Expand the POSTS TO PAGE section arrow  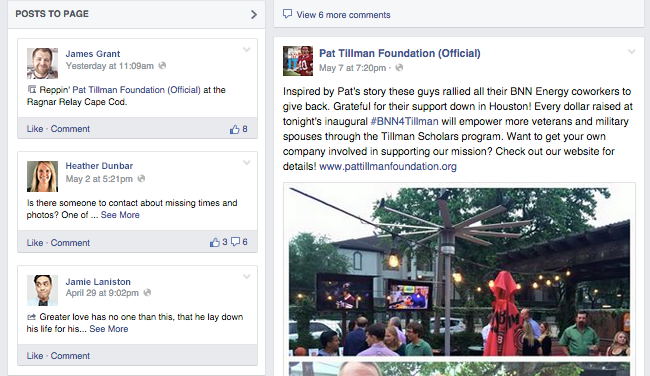click(x=254, y=15)
